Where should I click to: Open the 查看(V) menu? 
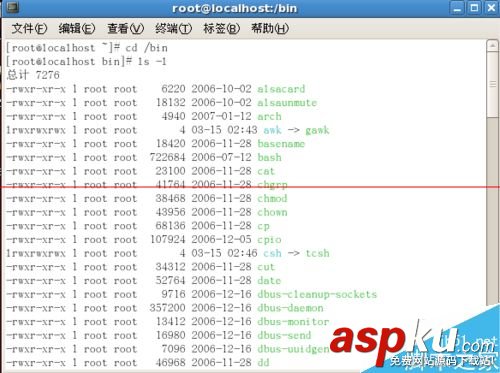click(x=125, y=29)
